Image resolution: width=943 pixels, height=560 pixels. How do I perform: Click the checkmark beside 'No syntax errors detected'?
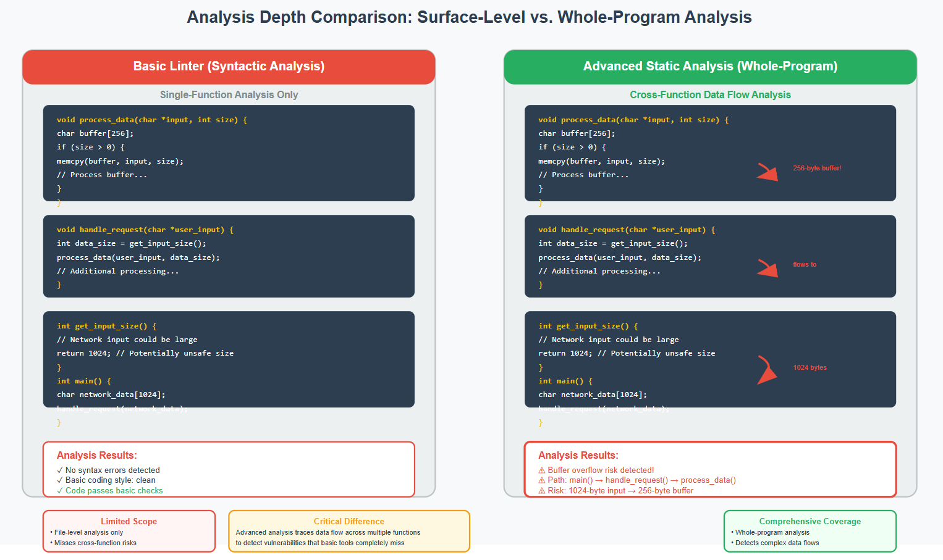pyautogui.click(x=60, y=470)
